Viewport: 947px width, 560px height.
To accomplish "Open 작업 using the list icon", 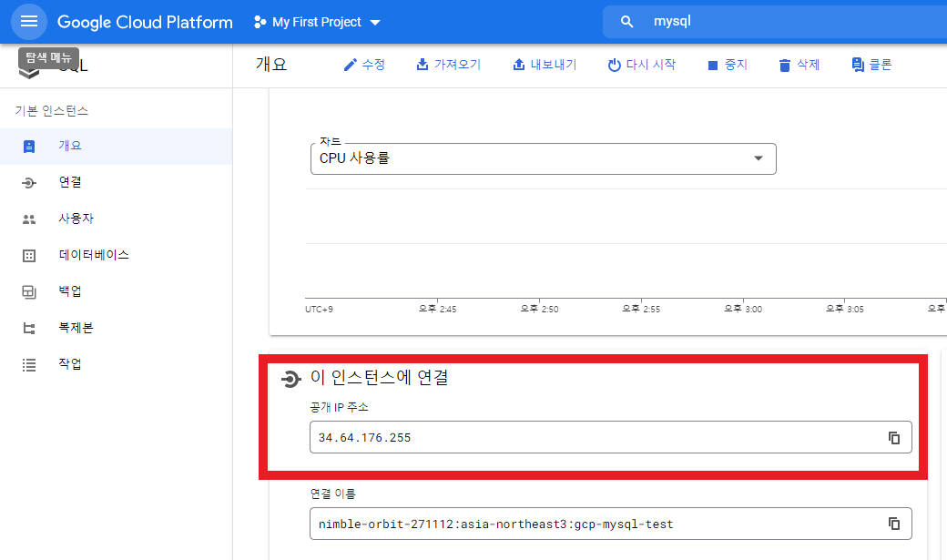I will coord(28,363).
